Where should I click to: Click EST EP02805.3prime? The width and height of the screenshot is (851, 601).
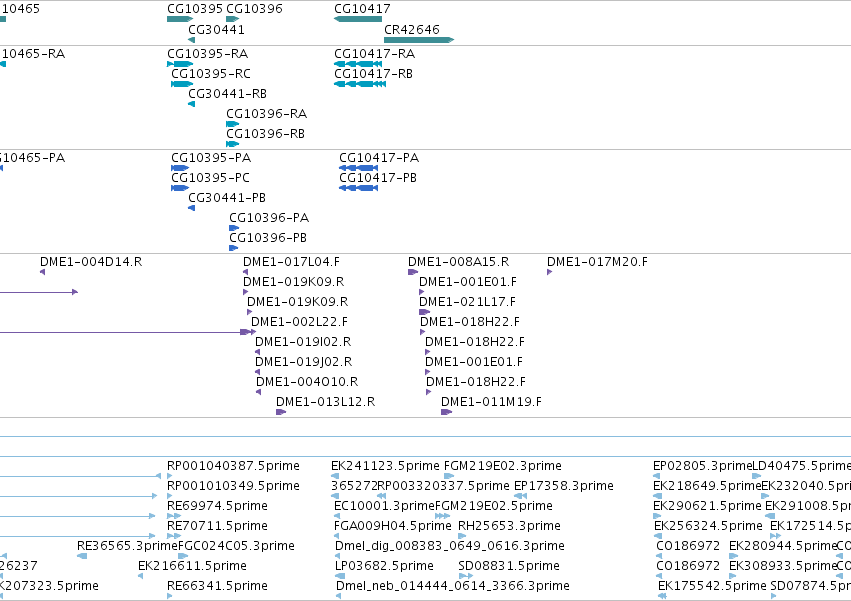click(x=702, y=466)
